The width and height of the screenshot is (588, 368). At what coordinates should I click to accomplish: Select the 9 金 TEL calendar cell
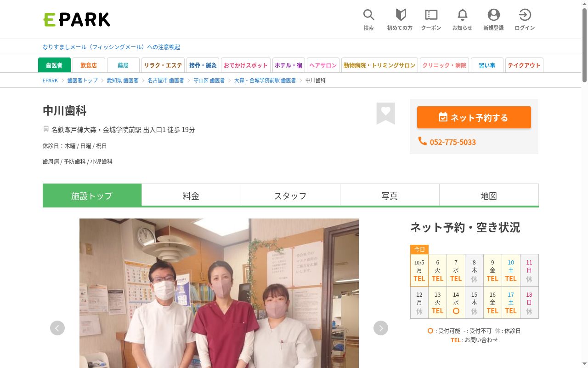(x=492, y=270)
